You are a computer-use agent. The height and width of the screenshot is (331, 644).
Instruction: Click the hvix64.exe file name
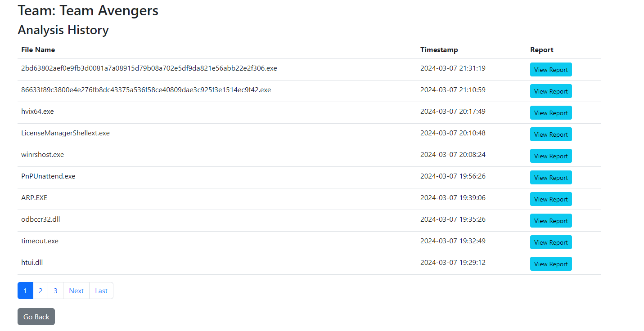(x=37, y=112)
